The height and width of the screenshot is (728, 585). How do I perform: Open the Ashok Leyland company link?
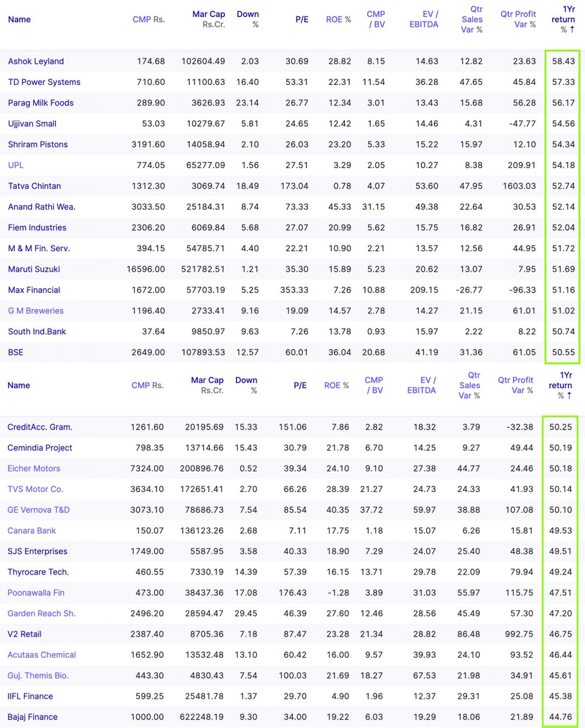point(36,61)
